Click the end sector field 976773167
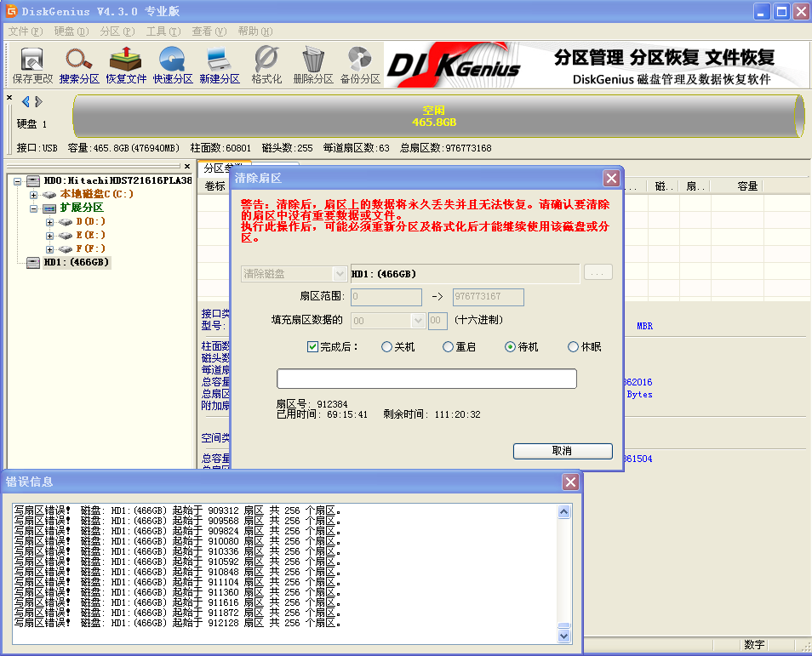 coord(488,297)
